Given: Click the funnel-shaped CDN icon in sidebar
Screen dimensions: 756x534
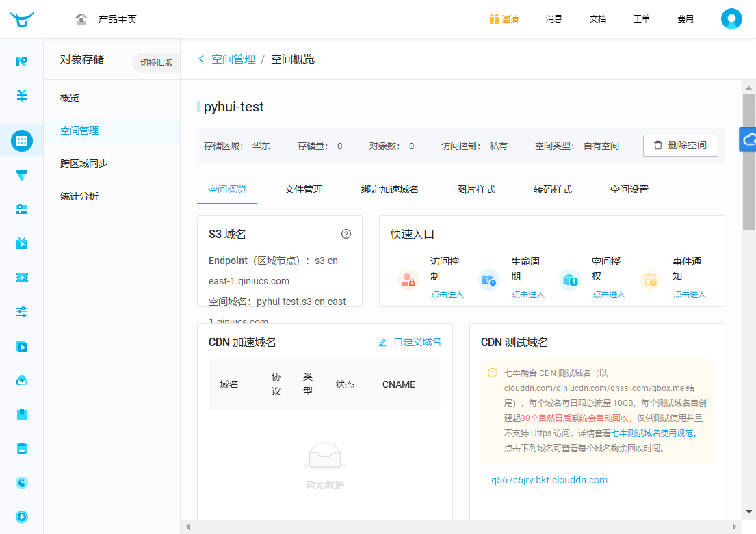Looking at the screenshot, I should (21, 175).
